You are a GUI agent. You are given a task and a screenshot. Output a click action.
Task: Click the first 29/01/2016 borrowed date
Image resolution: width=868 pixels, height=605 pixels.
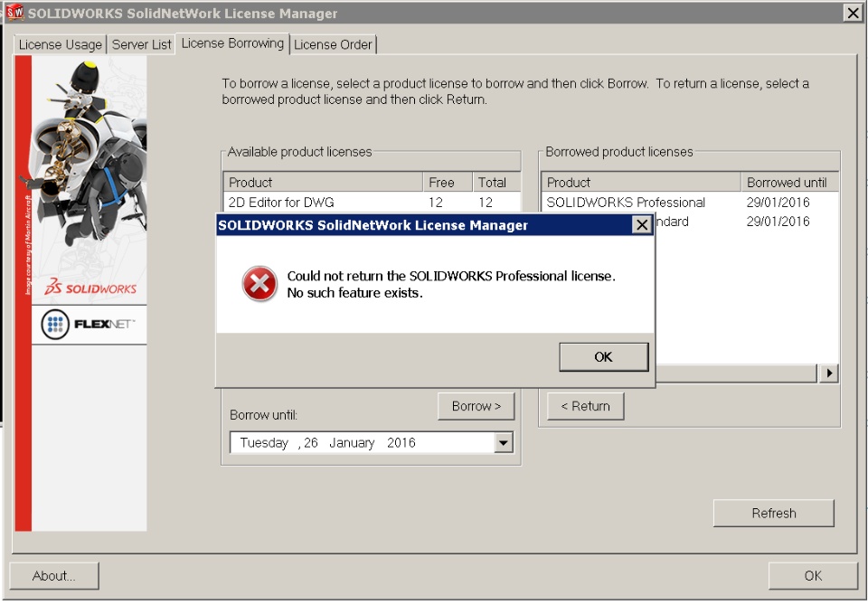[x=778, y=202]
